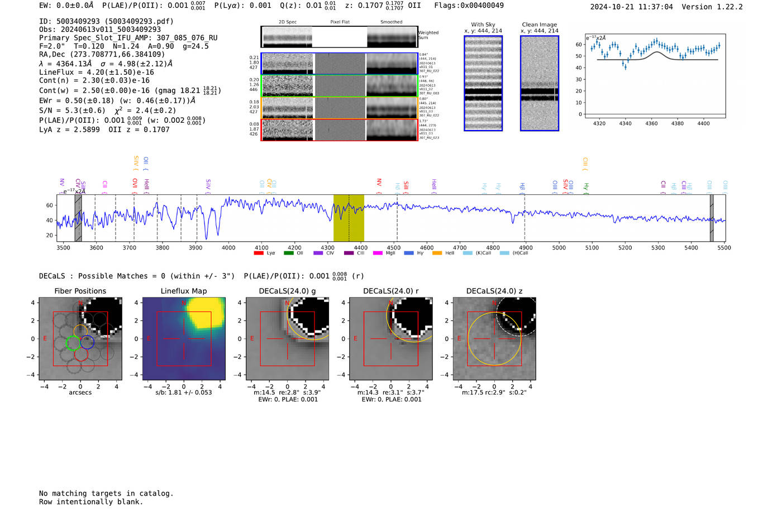This screenshot has height=532, width=782.
Task: Select the blue-bordered fiber 2D Spec cutout
Action: (x=287, y=64)
